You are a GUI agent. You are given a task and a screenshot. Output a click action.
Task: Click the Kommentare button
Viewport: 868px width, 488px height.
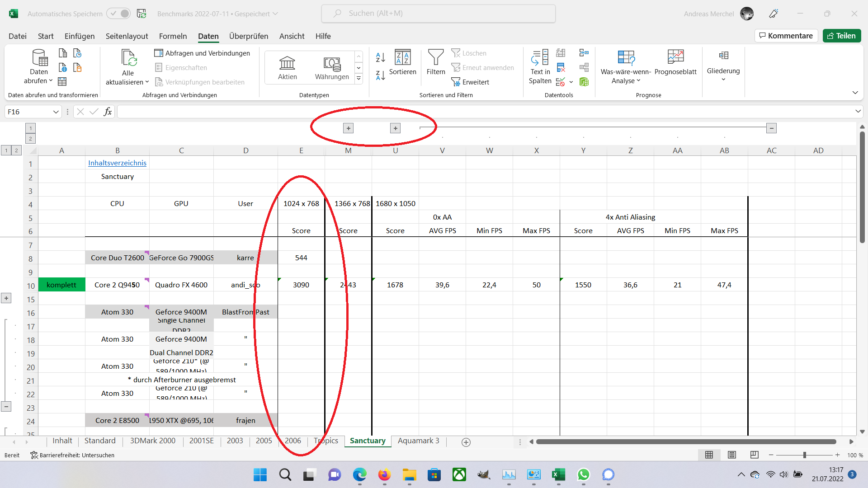(786, 36)
